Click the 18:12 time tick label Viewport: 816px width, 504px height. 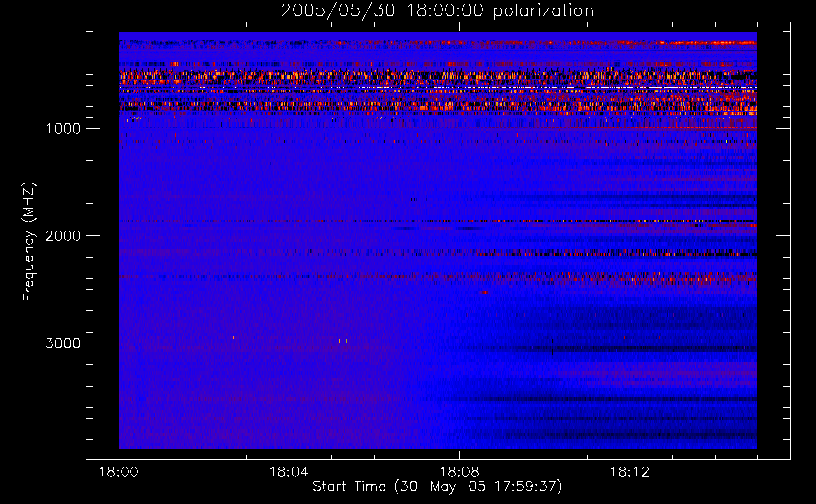[x=630, y=472]
